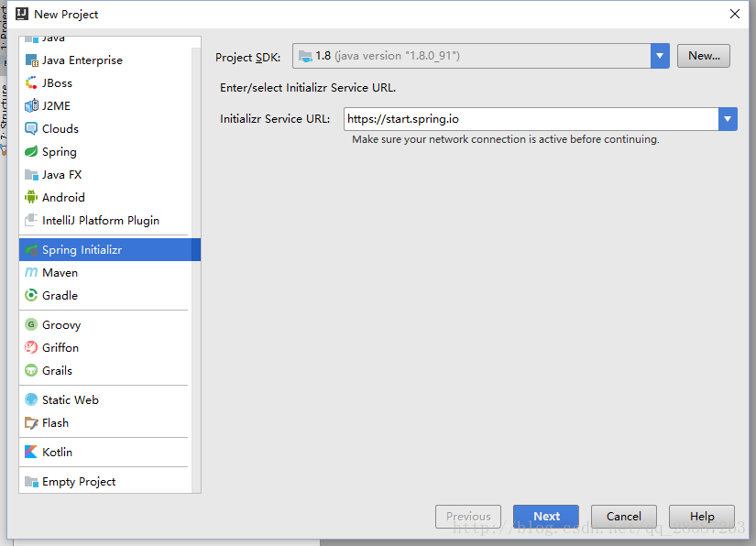Image resolution: width=756 pixels, height=546 pixels.
Task: Choose Clouds project type
Action: pyautogui.click(x=105, y=128)
